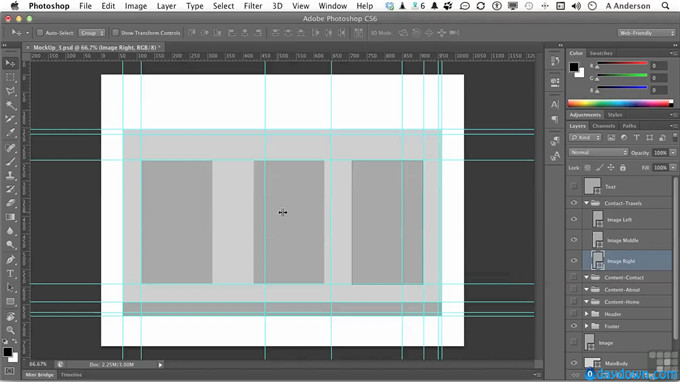Viewport: 680px width, 382px height.
Task: Switch to the Paths tab
Action: pyautogui.click(x=629, y=126)
